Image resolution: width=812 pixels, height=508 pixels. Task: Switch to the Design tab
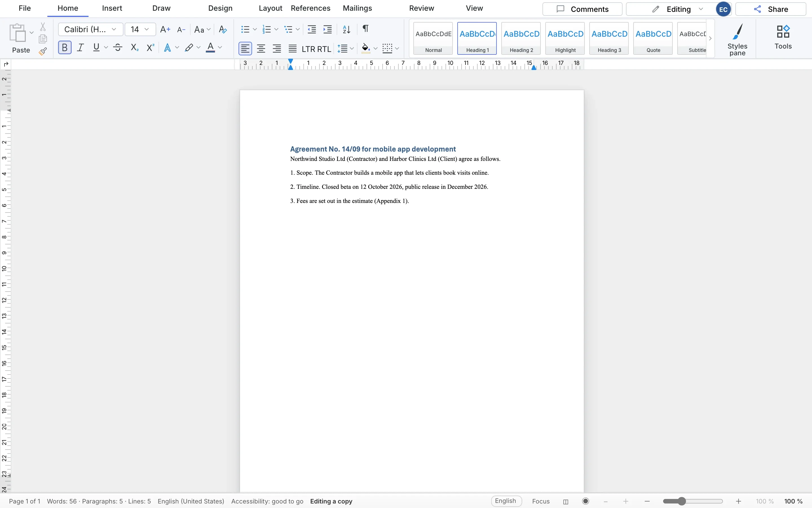220,8
